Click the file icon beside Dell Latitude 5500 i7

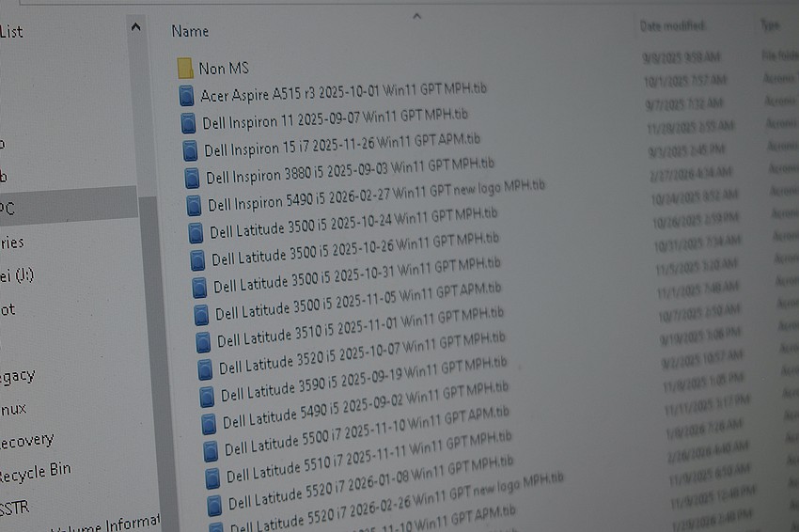click(211, 451)
